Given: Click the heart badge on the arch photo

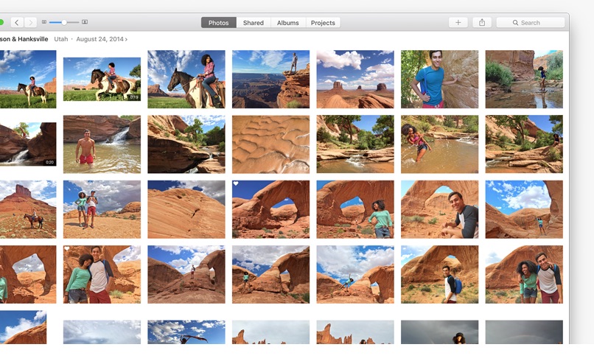Looking at the screenshot, I should click(x=236, y=184).
